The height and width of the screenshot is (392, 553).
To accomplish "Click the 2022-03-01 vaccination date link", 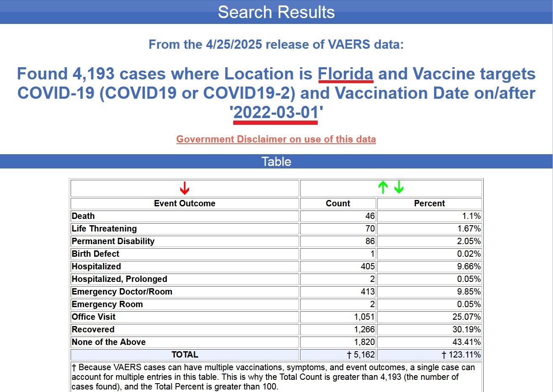I will coord(276,113).
